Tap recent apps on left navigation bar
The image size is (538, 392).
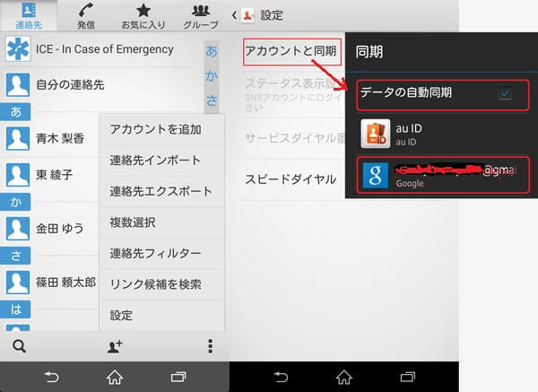pyautogui.click(x=178, y=378)
